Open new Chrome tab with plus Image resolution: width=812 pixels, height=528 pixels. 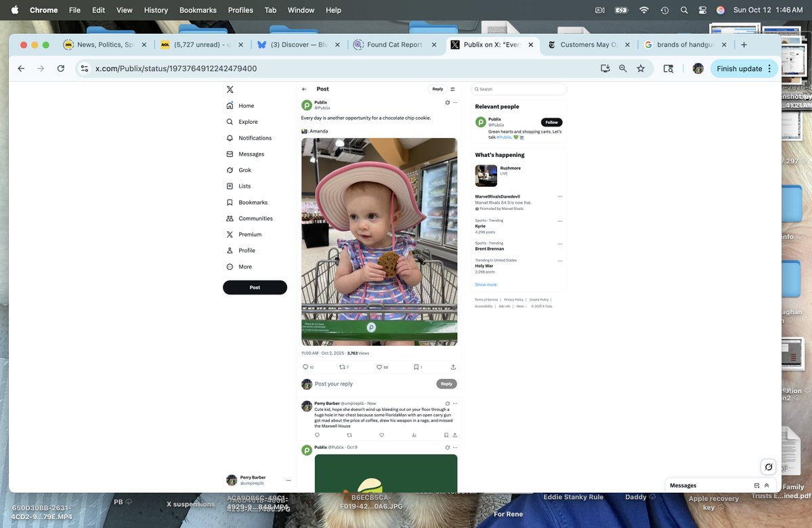pos(744,45)
